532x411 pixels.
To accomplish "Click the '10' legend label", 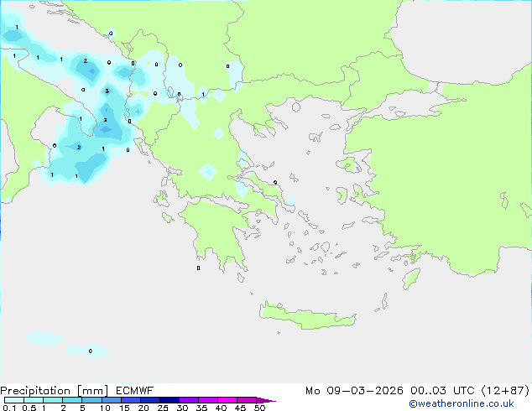I will (105, 408).
